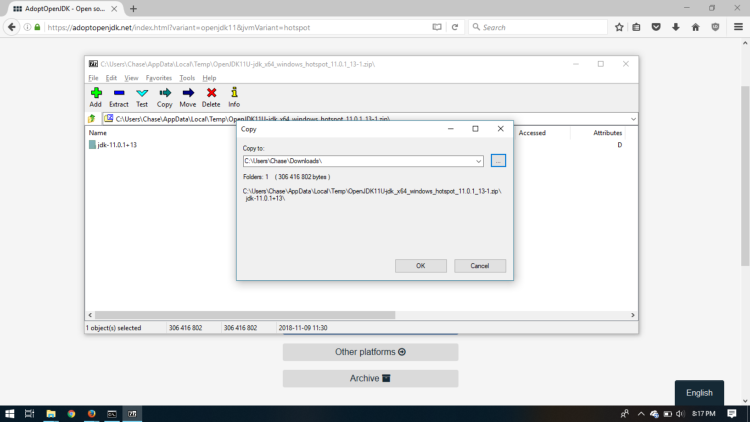This screenshot has width=750, height=422.
Task: Click the Extract toolbar icon
Action: (119, 93)
